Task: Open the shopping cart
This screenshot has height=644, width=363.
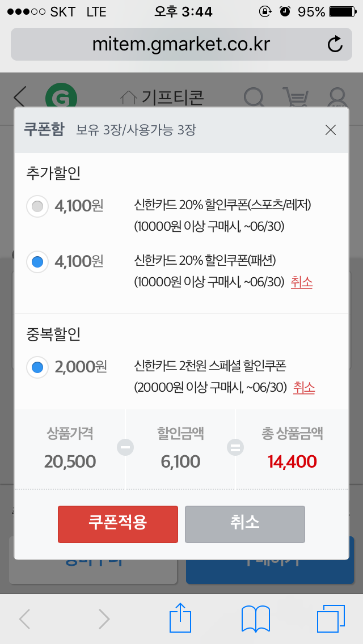Action: click(x=297, y=98)
